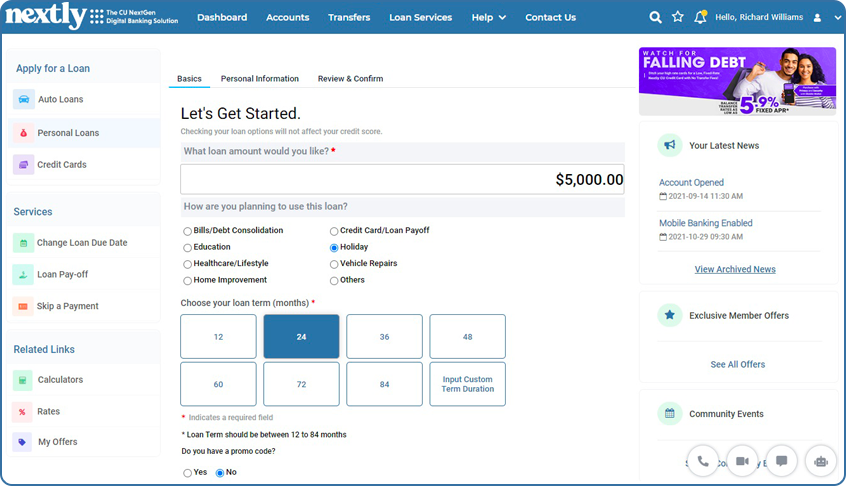Screen dimensions: 846x486
Task: Open the Loan Services menu
Action: [420, 17]
